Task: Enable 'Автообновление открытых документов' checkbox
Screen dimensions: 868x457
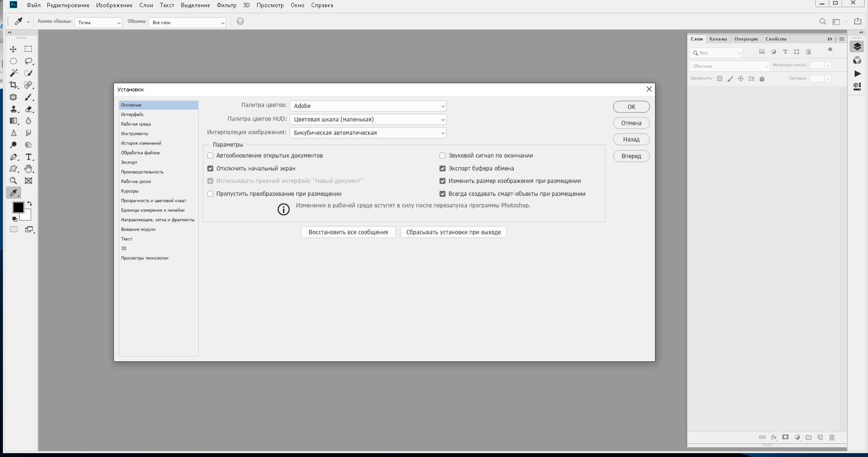Action: (210, 156)
